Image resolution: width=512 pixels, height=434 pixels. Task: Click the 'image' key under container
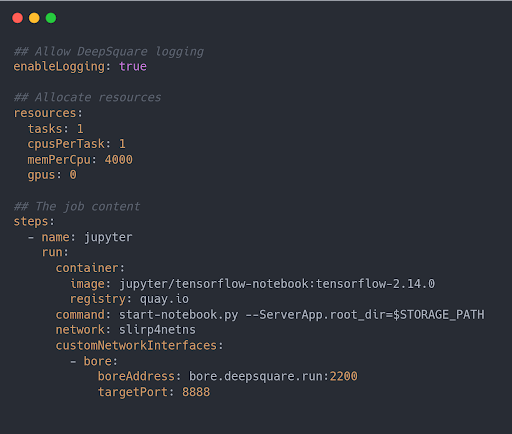click(88, 284)
